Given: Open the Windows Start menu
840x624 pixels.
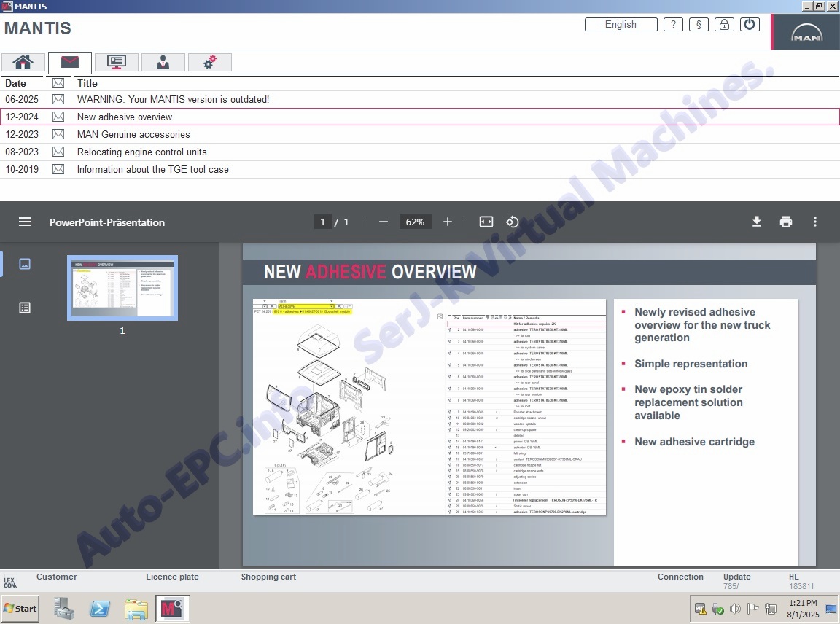Looking at the screenshot, I should (20, 609).
